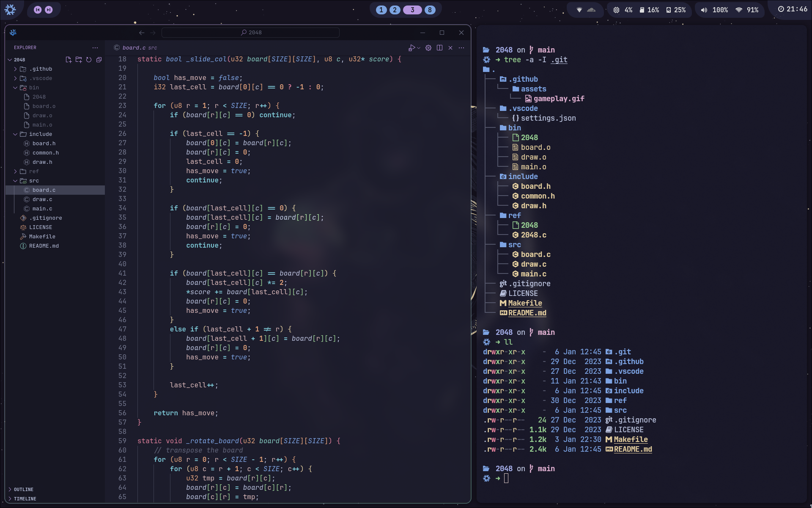The height and width of the screenshot is (508, 812).
Task: Open the Makefile in Explorer
Action: (42, 237)
